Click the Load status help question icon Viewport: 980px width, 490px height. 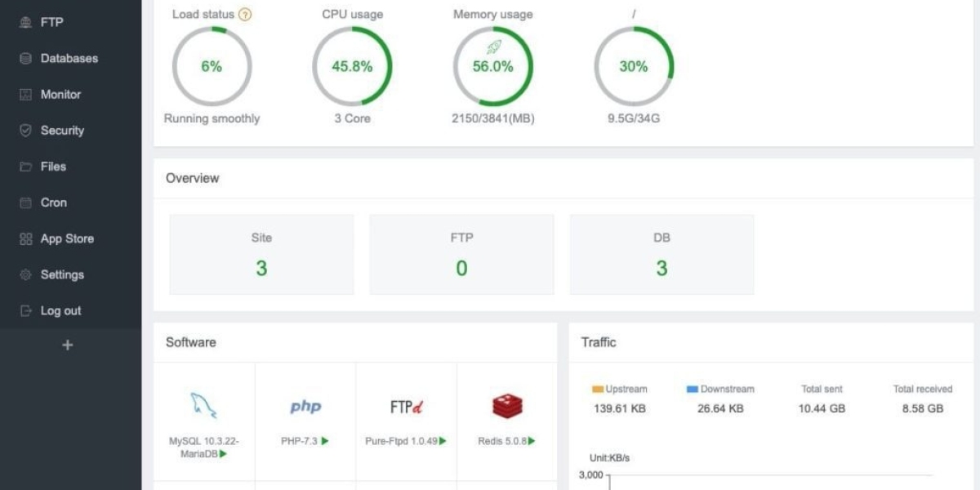click(244, 15)
